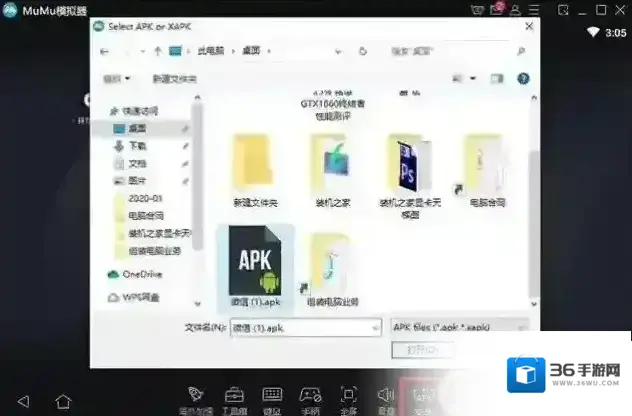The image size is (632, 416).
Task: Close the Select APK dialog
Action: (x=529, y=27)
